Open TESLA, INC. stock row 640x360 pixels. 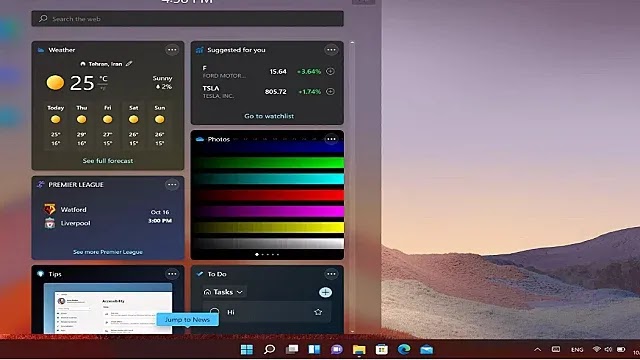(x=268, y=92)
